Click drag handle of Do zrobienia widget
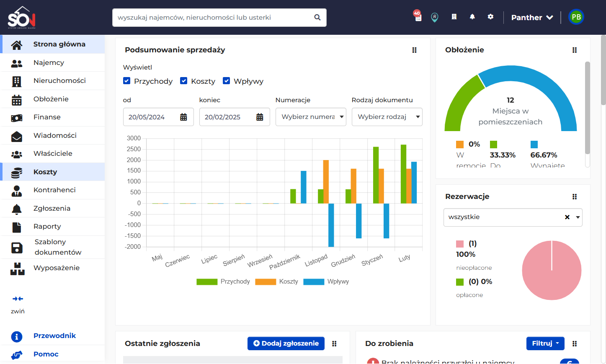Viewport: 606px width, 364px height. tap(575, 344)
